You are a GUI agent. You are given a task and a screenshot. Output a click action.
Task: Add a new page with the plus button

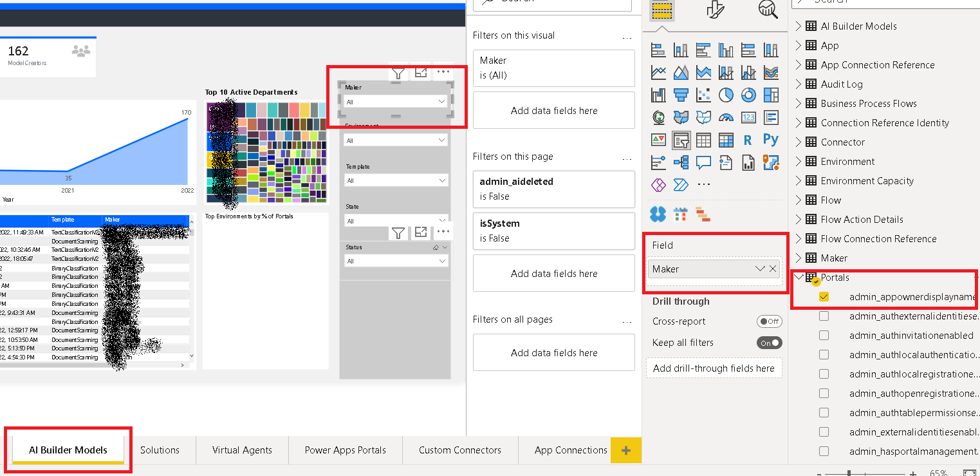pyautogui.click(x=626, y=450)
